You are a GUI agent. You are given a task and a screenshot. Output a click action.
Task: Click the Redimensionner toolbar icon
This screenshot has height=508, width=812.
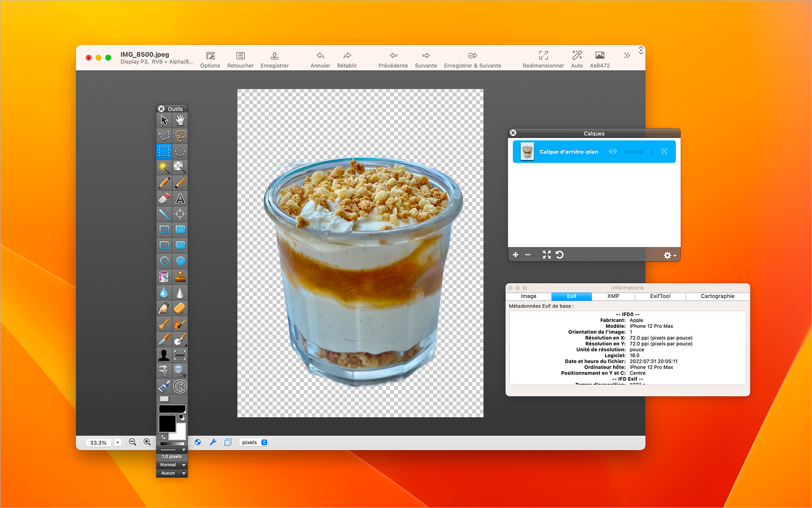[543, 59]
